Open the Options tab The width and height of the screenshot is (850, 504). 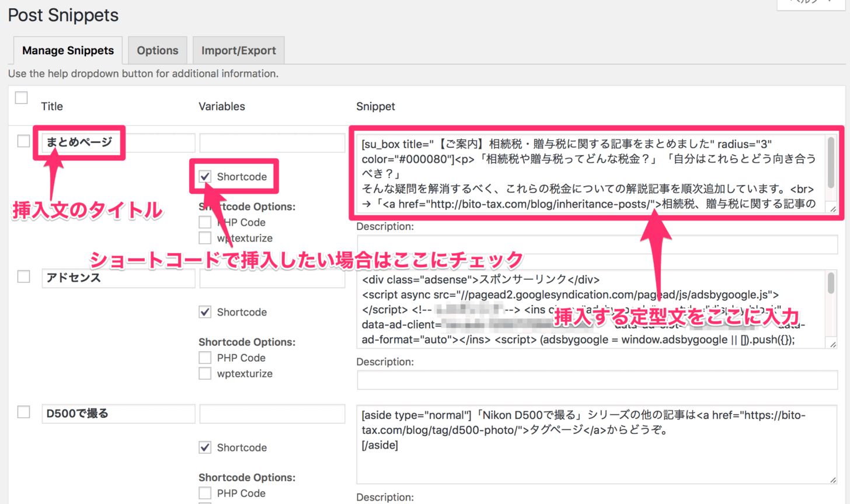click(x=158, y=51)
